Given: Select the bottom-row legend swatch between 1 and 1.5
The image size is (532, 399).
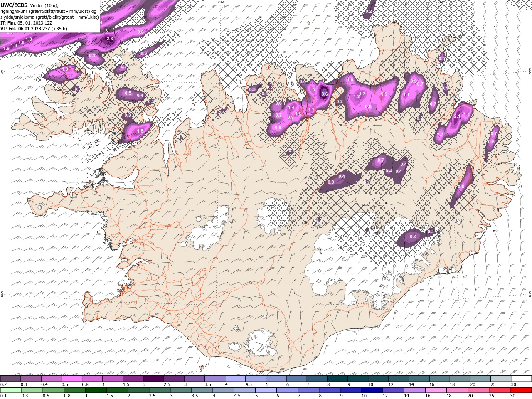Looking at the screenshot, I should coord(96,390).
